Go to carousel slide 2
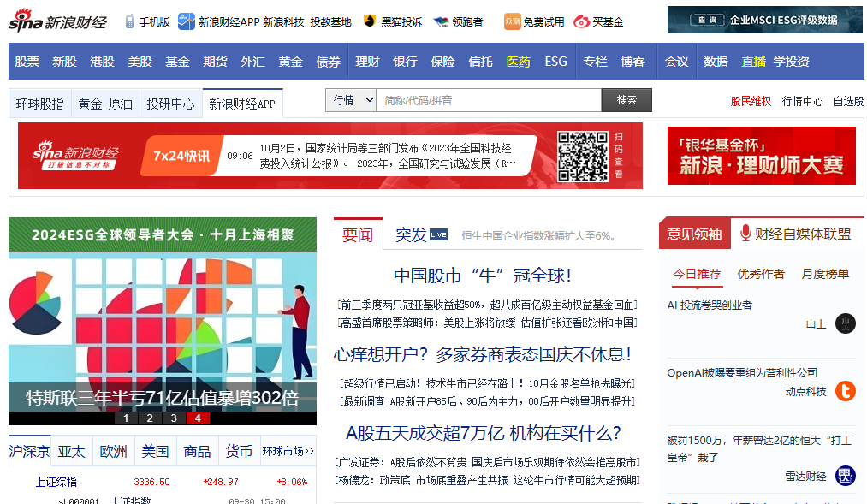Screen dimensions: 867x504 click(150, 418)
